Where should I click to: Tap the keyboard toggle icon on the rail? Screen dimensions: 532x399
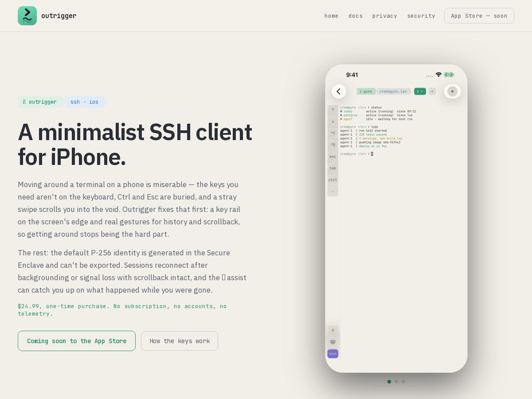[x=333, y=342]
